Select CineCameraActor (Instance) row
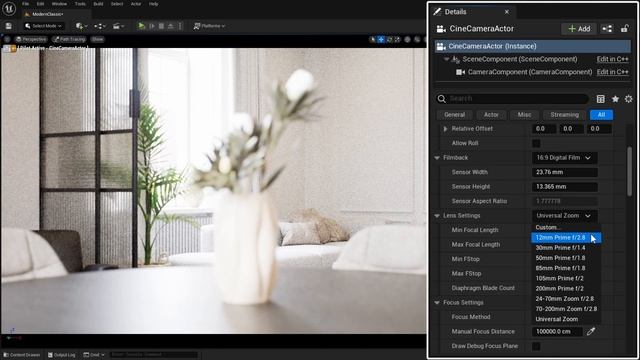The image size is (640, 360). (x=533, y=46)
